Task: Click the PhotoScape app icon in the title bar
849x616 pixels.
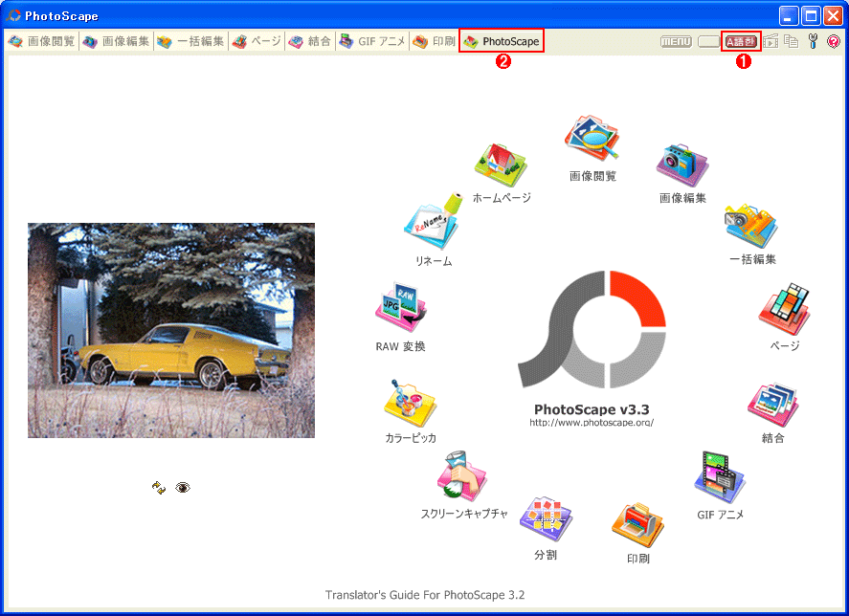Action: (x=13, y=15)
